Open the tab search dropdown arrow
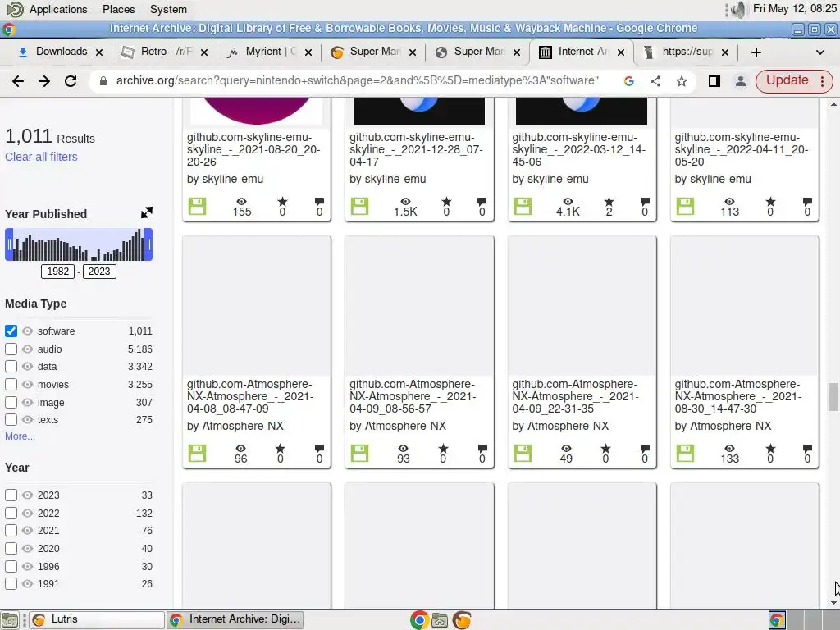This screenshot has height=630, width=840. coord(819,52)
